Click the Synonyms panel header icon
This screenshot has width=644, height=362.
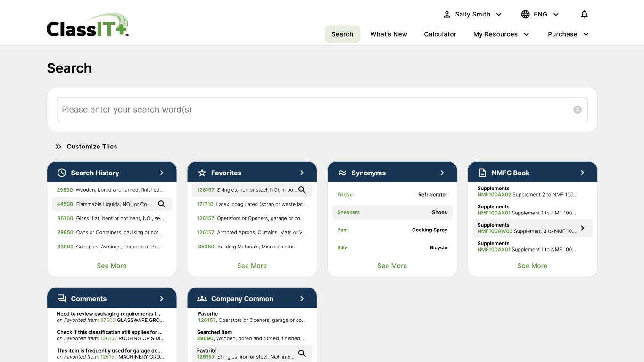point(342,173)
